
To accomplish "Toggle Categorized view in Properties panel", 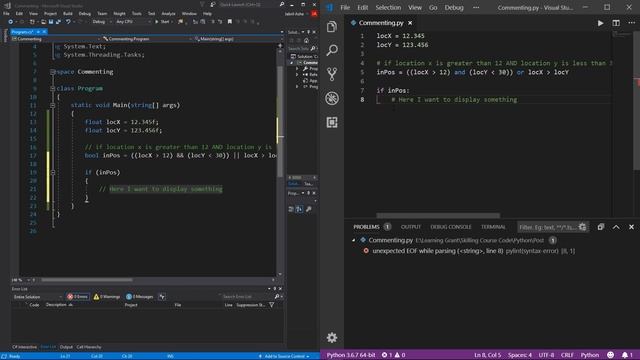I will (x=291, y=209).
